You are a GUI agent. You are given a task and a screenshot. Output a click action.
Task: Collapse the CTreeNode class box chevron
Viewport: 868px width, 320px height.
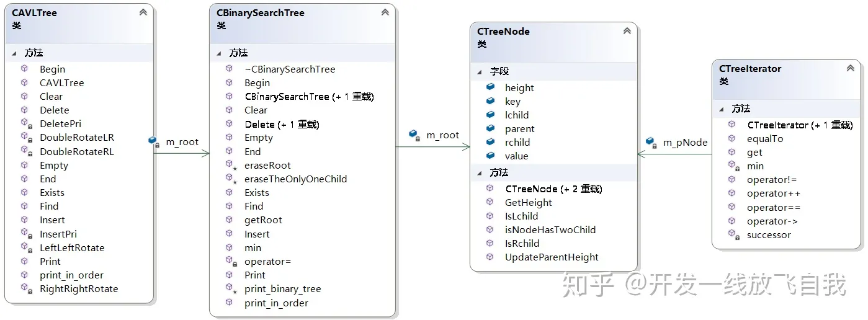(x=627, y=30)
